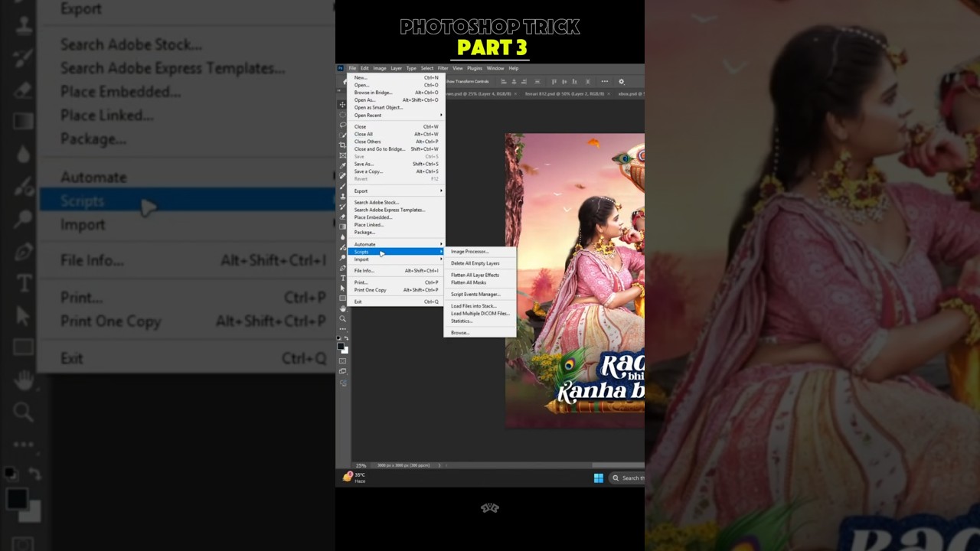Click align horizontal centers icon

[514, 81]
